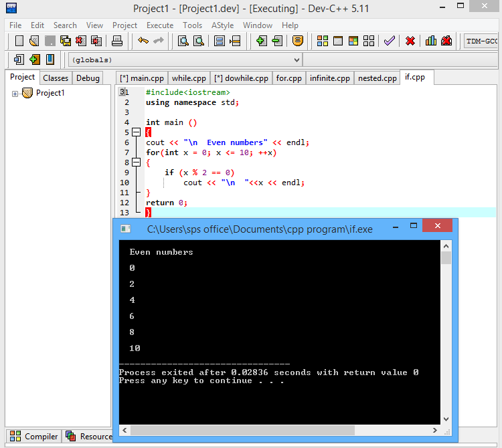Switch to the nested.cpp editor tab
502x448 pixels.
coord(377,78)
